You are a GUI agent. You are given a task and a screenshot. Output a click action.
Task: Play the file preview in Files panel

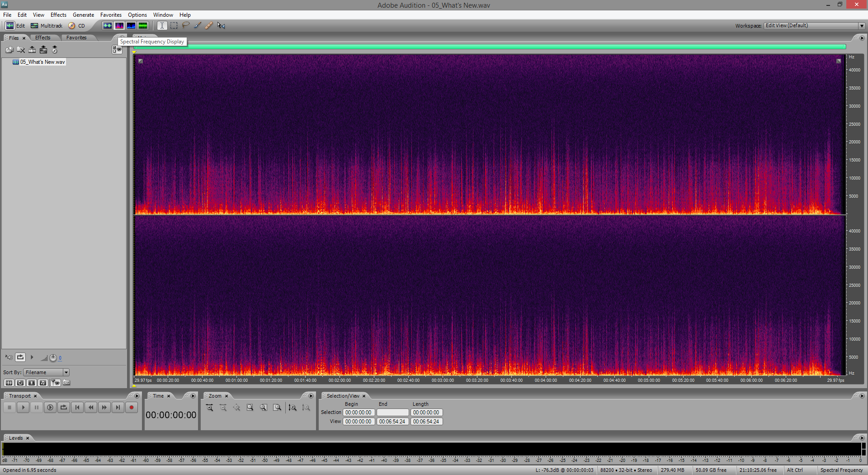[32, 357]
